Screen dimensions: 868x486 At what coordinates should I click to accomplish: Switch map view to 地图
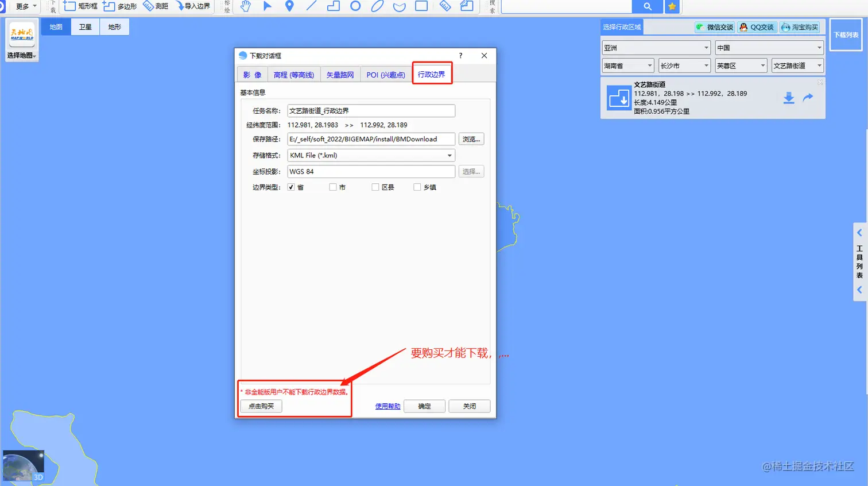[56, 27]
